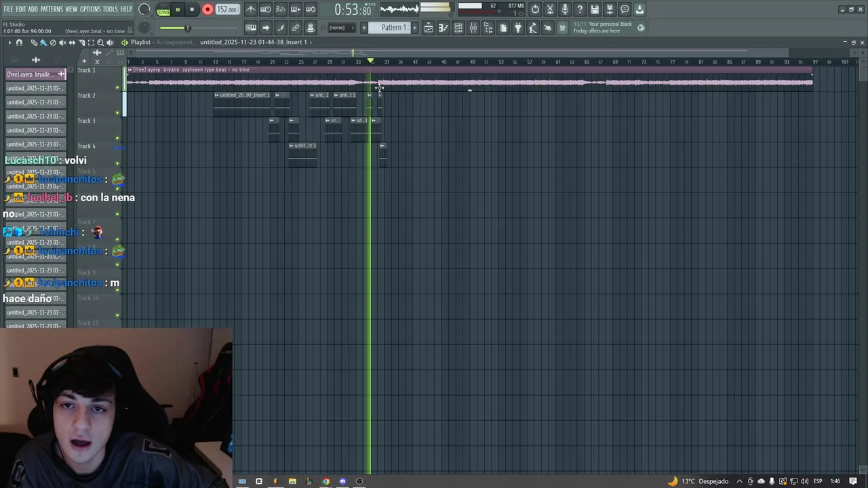Adjust the main pitch knob

pyautogui.click(x=144, y=28)
